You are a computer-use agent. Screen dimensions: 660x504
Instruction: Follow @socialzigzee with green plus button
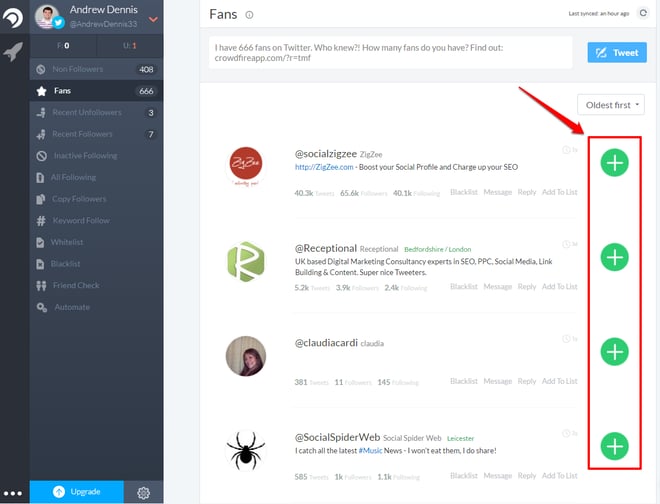[614, 163]
